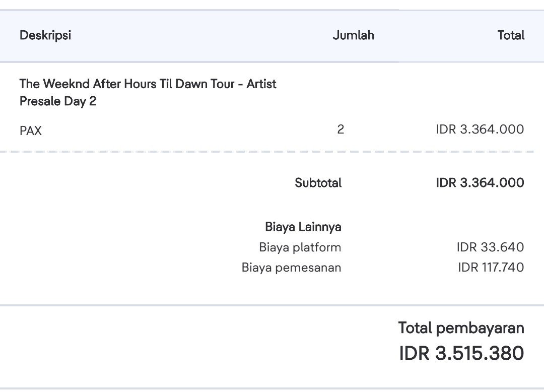
Task: Click the Presale Day 2 text line
Action: coord(58,101)
